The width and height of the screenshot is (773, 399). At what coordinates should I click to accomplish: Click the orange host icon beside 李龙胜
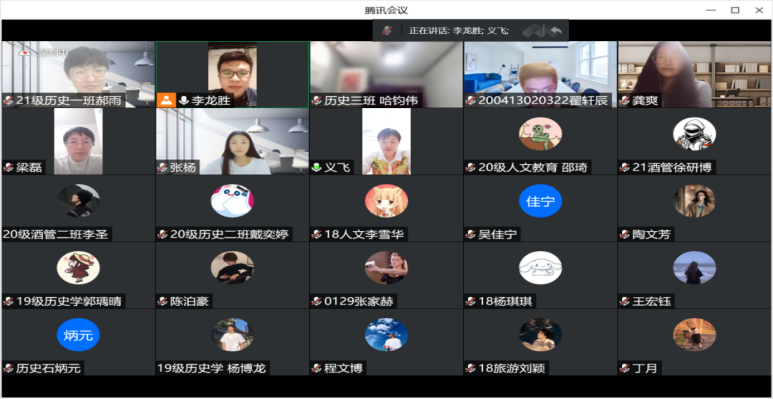point(167,100)
